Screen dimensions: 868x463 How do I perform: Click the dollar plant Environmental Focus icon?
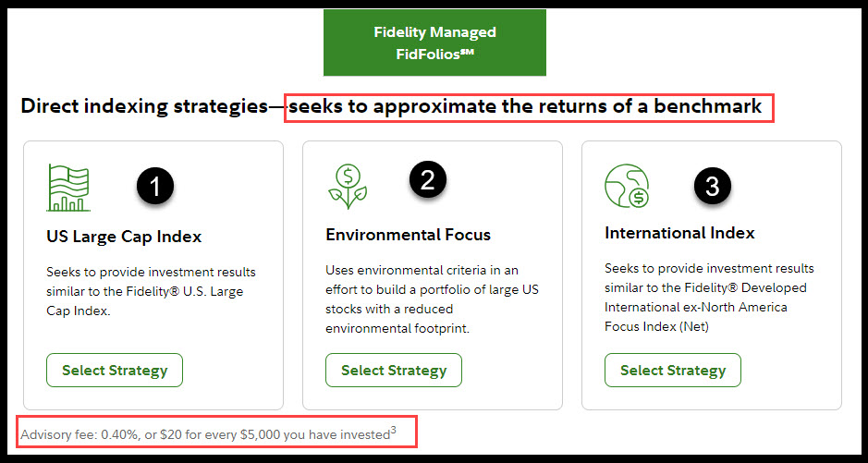coord(348,185)
